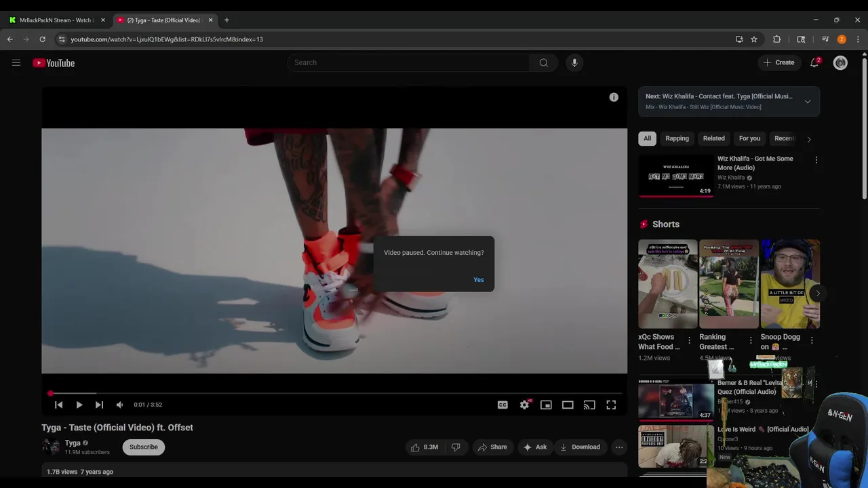The image size is (868, 488).
Task: Expand the Next up playlist panel
Action: [807, 102]
